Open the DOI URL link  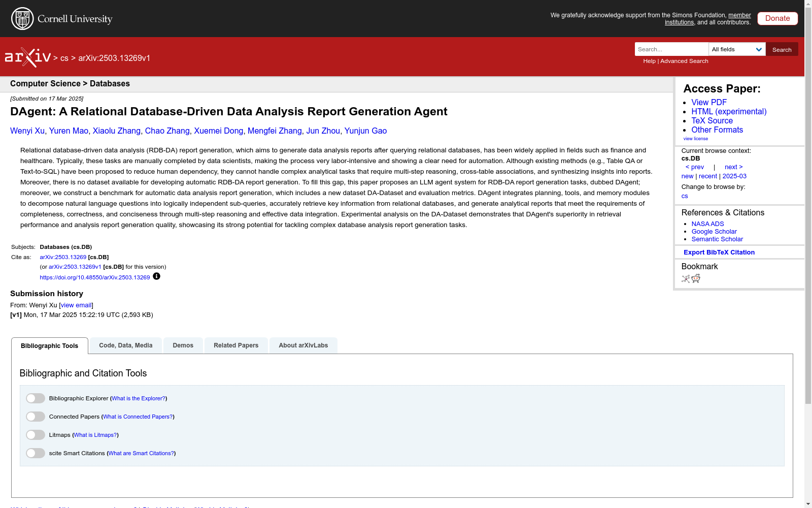tap(95, 277)
